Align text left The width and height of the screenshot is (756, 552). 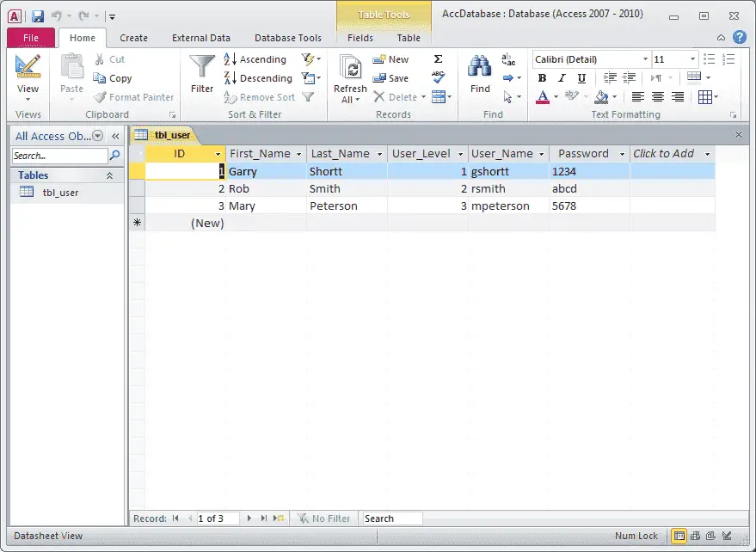tap(638, 97)
